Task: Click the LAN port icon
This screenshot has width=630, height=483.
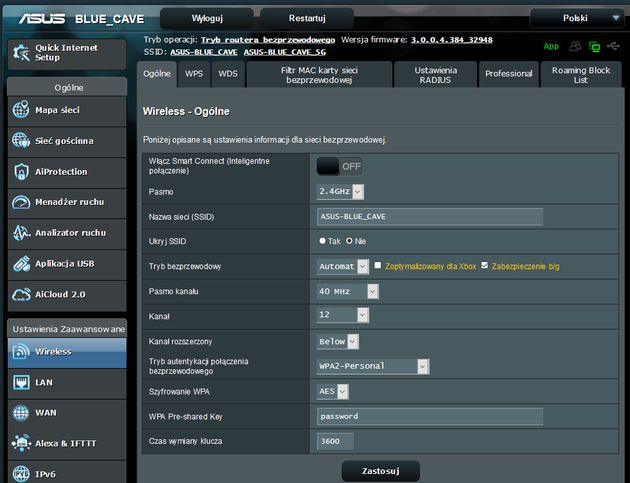Action: [21, 382]
